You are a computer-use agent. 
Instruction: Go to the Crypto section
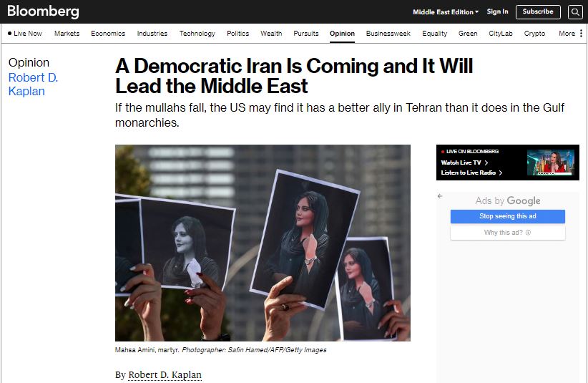click(x=534, y=34)
